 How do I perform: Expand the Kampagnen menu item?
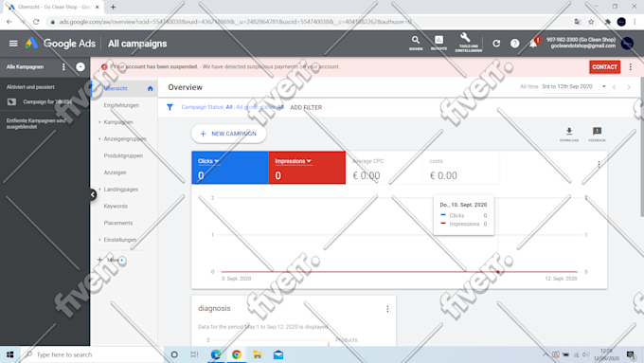coord(118,122)
